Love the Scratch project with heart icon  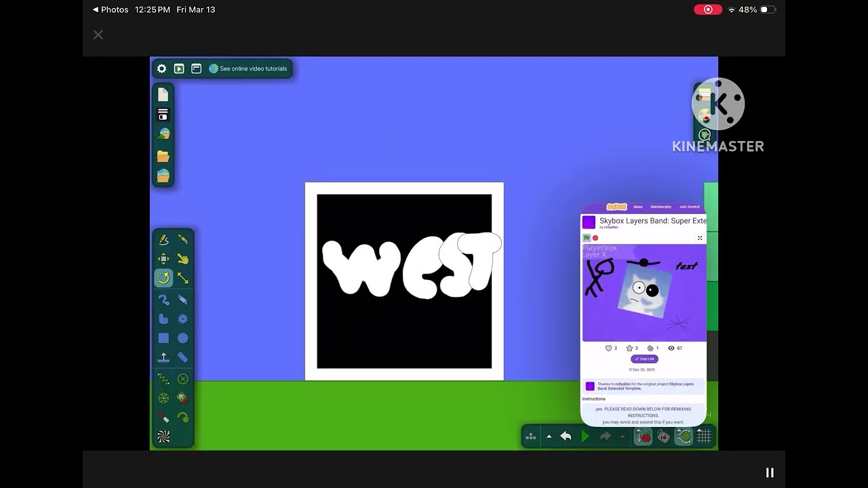(608, 348)
